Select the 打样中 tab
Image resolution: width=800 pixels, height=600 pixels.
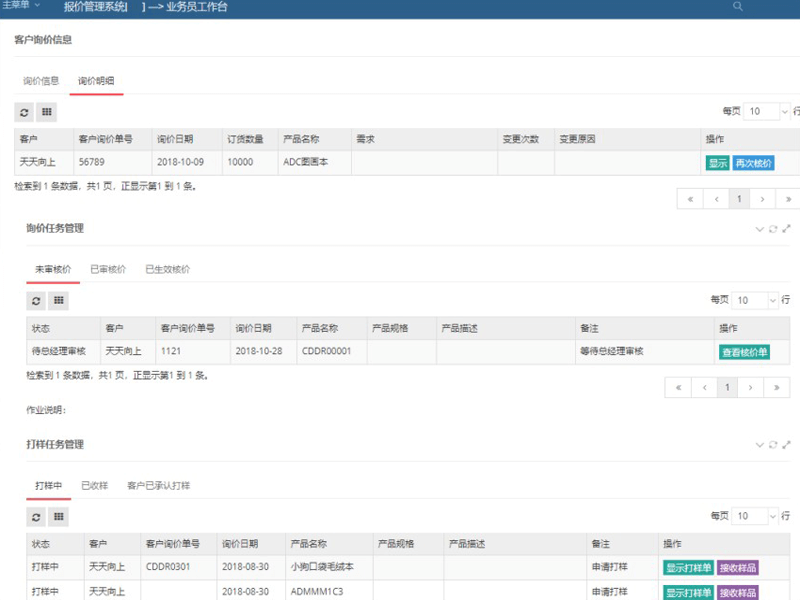[48, 486]
